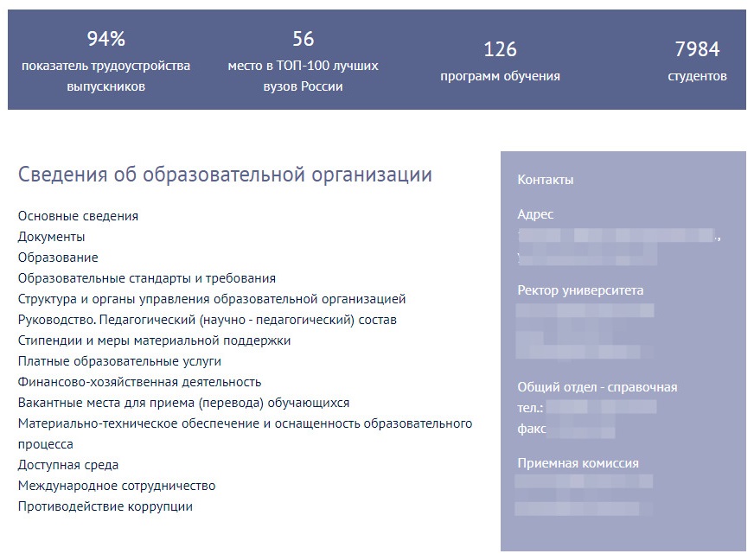Click Стипендии и меры материальной поддержки
Viewport: 754px width, 560px height.
click(x=154, y=340)
